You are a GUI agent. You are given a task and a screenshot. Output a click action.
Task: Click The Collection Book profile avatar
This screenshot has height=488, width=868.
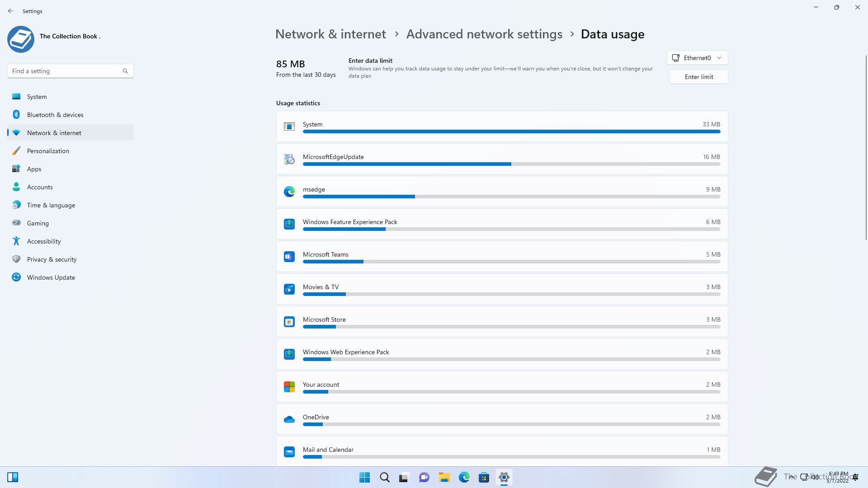tap(21, 39)
